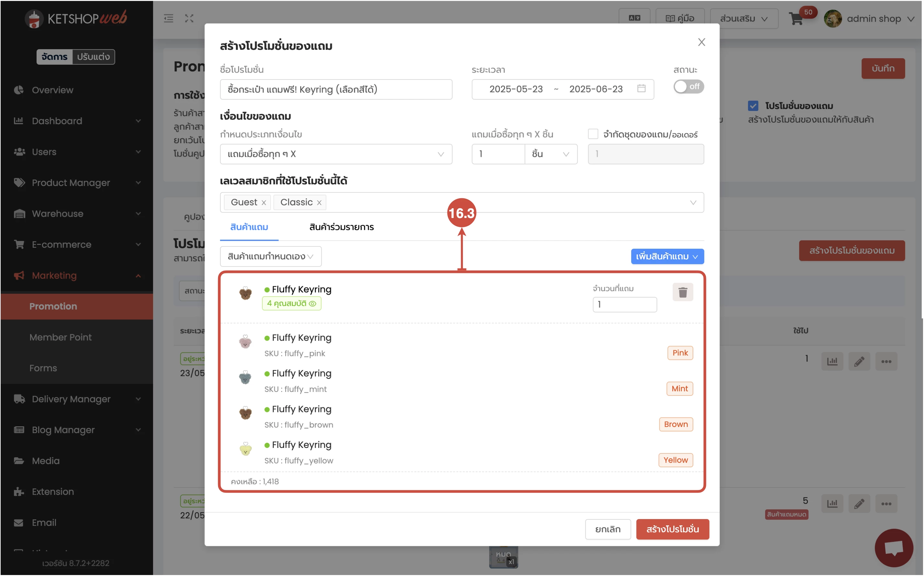This screenshot has height=576, width=924.
Task: Collapse the sidebar menu icon
Action: (x=169, y=18)
